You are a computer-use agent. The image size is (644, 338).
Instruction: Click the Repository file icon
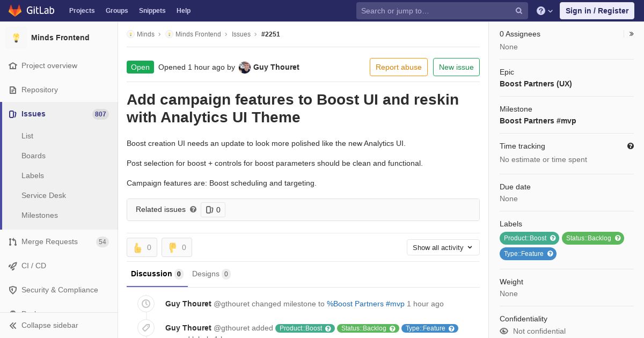click(13, 90)
